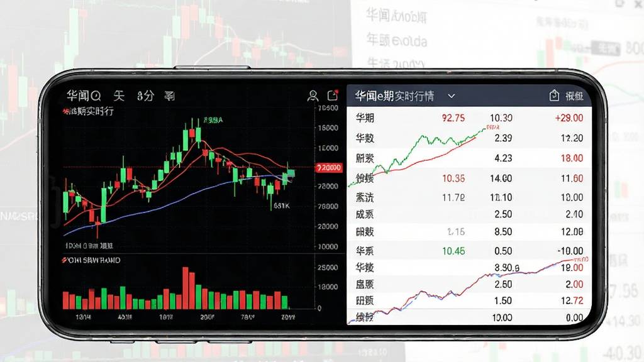Tap the 华闻e期实时行情 header title
644x362 pixels.
394,96
